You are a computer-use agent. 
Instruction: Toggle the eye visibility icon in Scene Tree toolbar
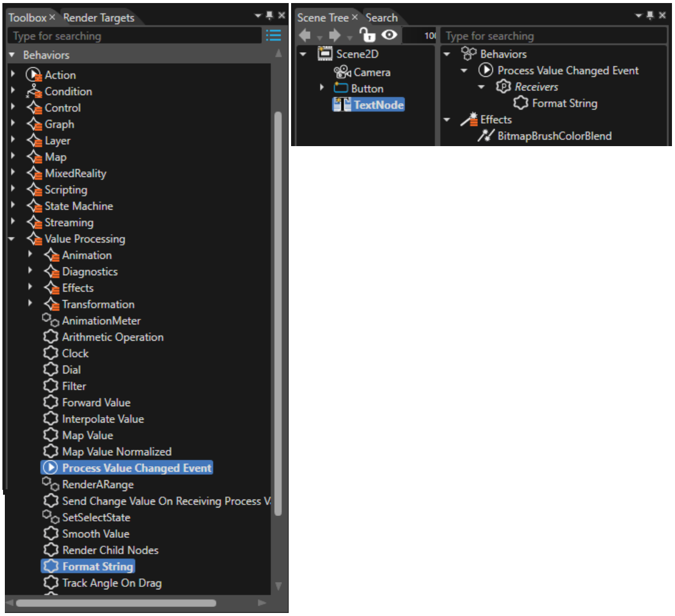click(389, 35)
